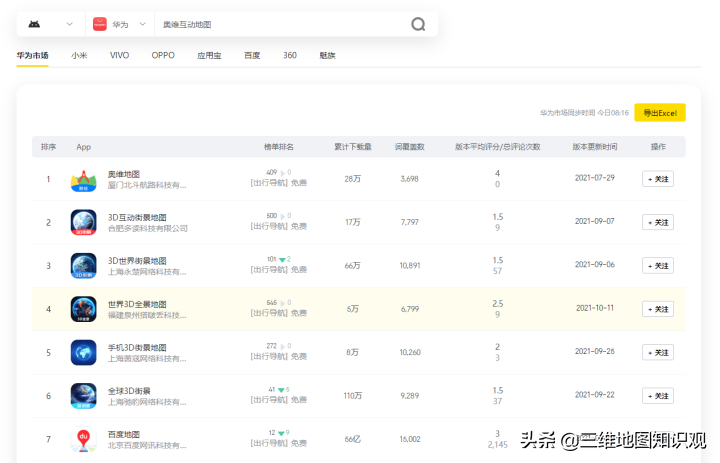Click the 2021-07-29 update date
Viewport: 720px width, 463px height.
click(x=595, y=178)
